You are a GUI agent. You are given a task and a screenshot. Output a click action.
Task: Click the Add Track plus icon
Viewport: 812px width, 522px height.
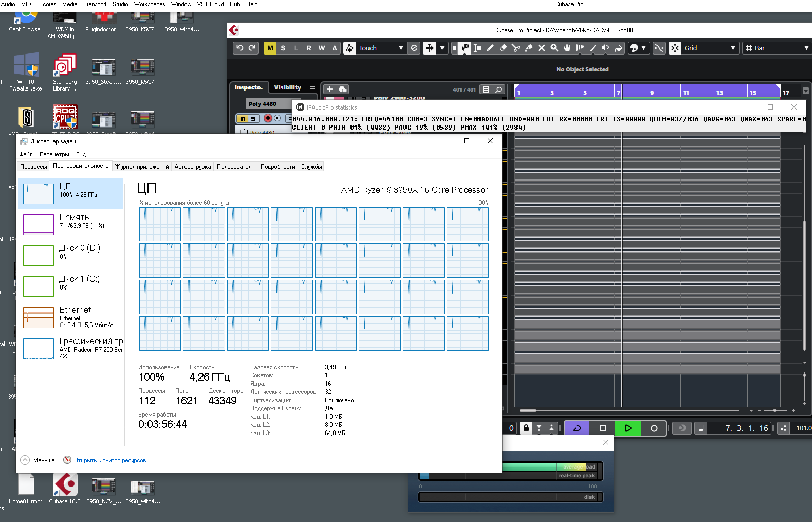coord(330,89)
